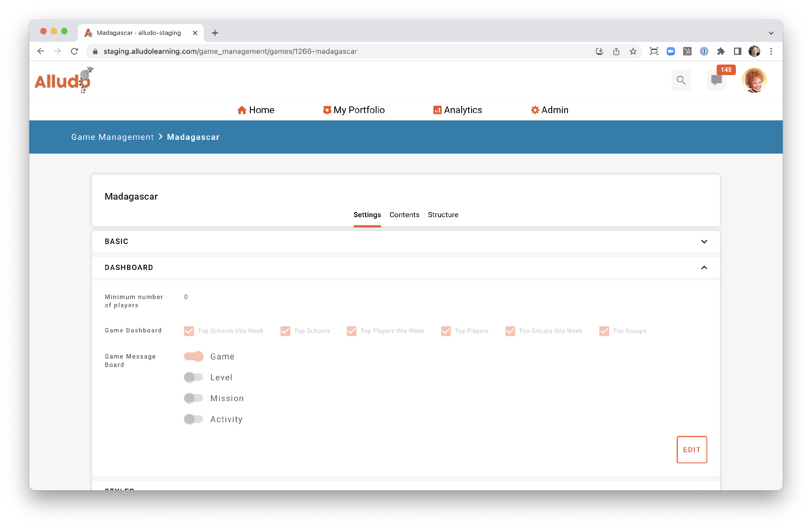Toggle Top Groups this Week checkbox
This screenshot has height=529, width=812.
510,331
